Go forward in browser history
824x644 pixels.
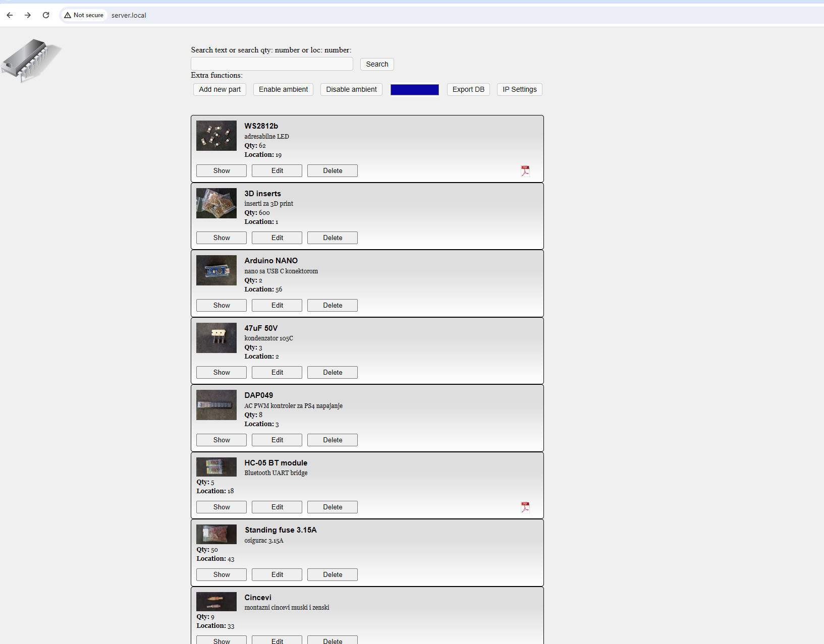[x=28, y=15]
